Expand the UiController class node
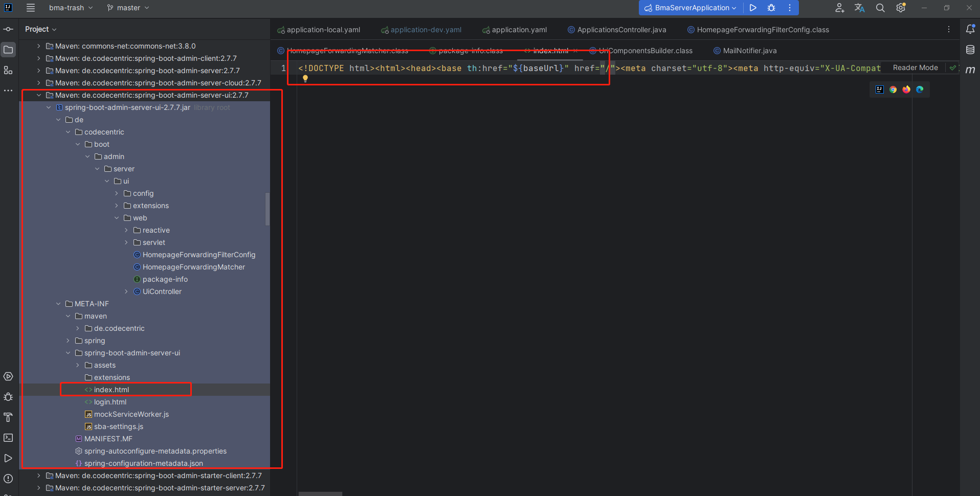The image size is (980, 496). (x=126, y=291)
